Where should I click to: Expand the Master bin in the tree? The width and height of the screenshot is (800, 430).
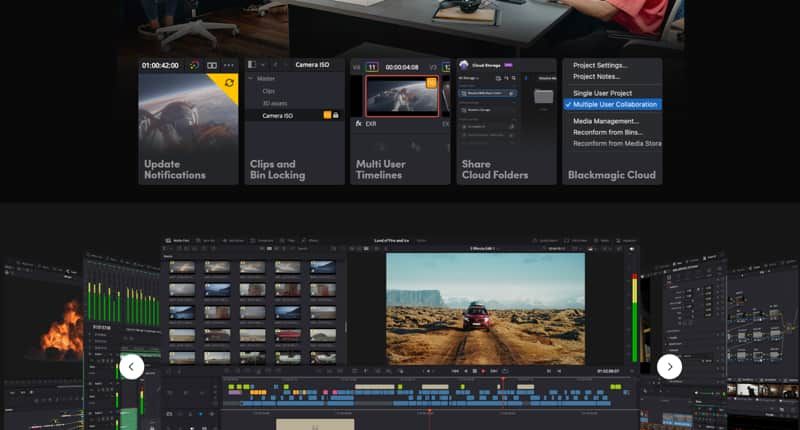tap(251, 78)
